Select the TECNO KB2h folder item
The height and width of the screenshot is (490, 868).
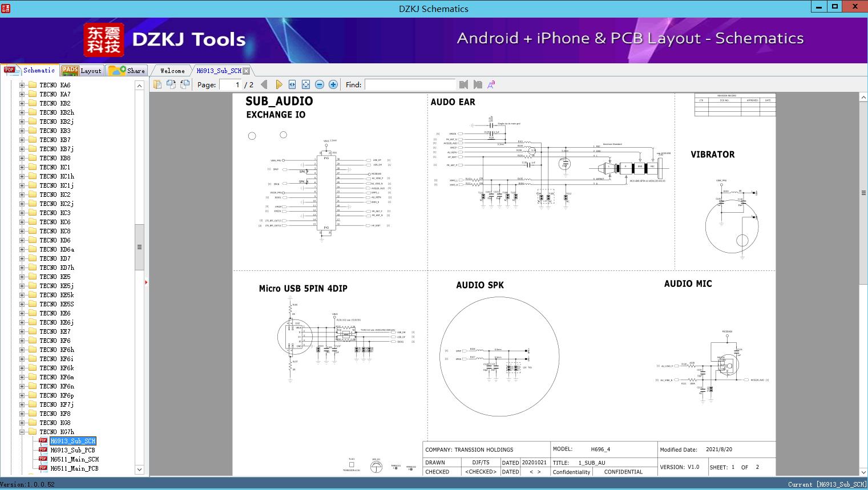click(x=56, y=112)
